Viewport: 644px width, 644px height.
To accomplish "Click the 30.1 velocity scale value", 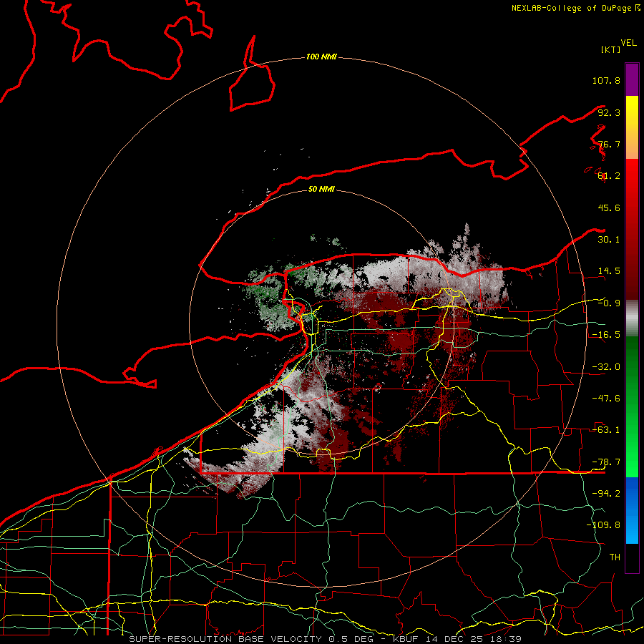I will 609,240.
